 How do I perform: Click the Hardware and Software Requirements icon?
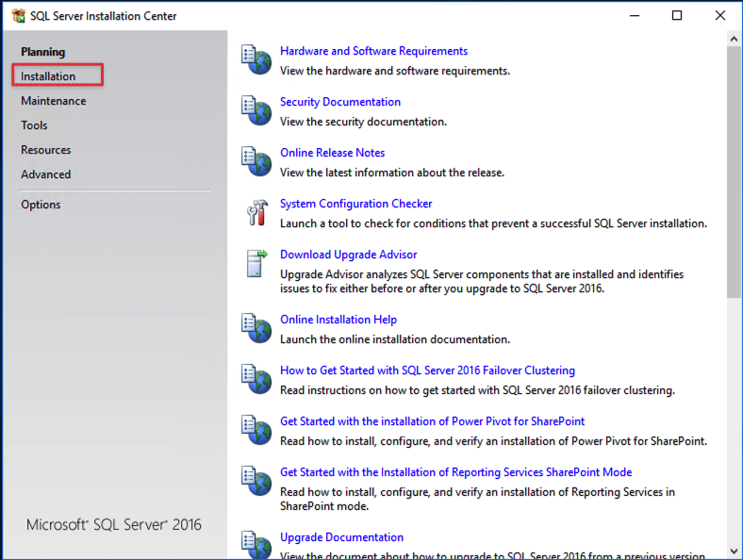point(256,59)
